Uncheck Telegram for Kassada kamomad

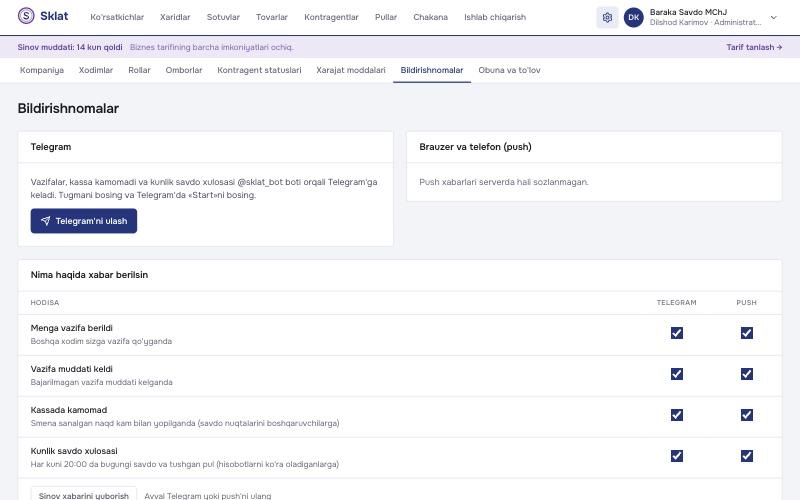tap(677, 415)
